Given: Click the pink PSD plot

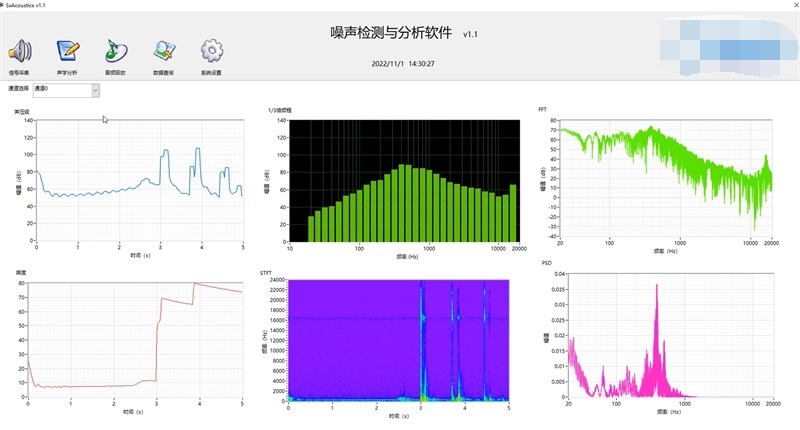Looking at the screenshot, I should click(670, 342).
